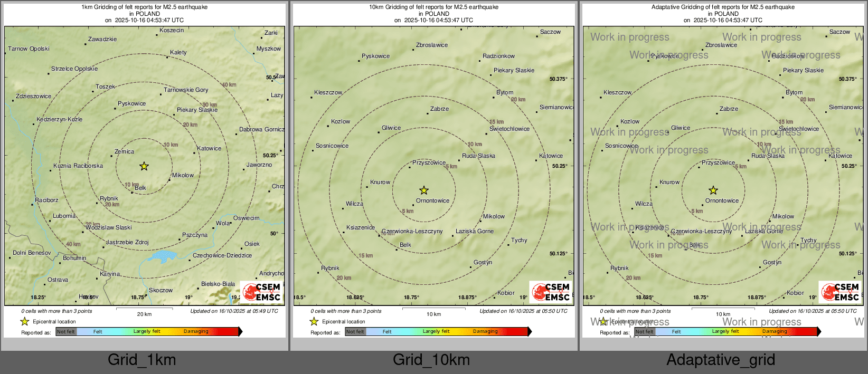Click the 'Jastrzebie Zdroj' city label
The width and height of the screenshot is (868, 374).
click(x=127, y=243)
